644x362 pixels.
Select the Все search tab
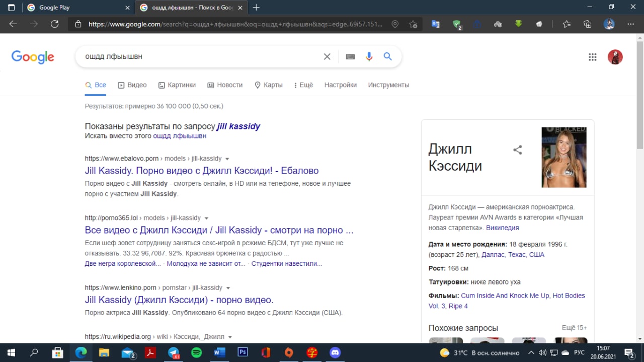(x=96, y=85)
